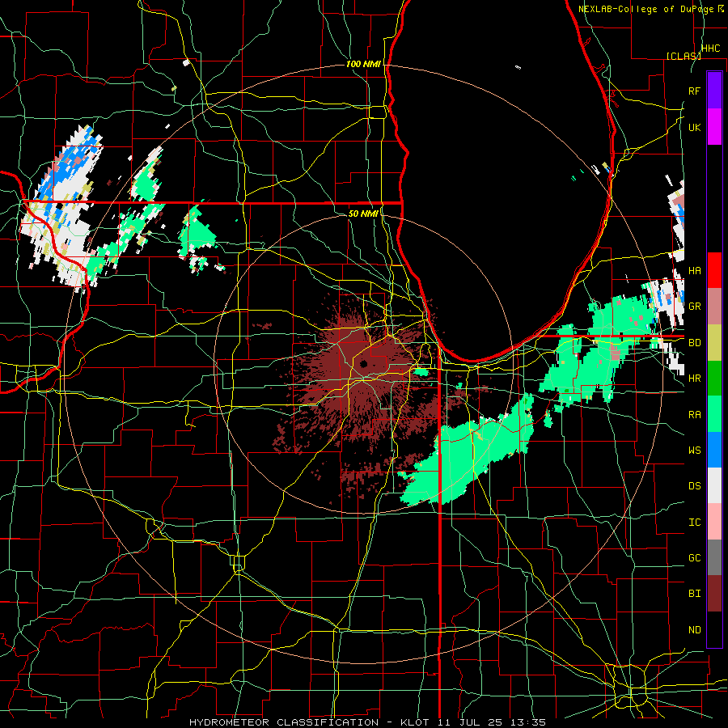
Task: Click the bright green RA legend swatch
Action: [x=714, y=414]
